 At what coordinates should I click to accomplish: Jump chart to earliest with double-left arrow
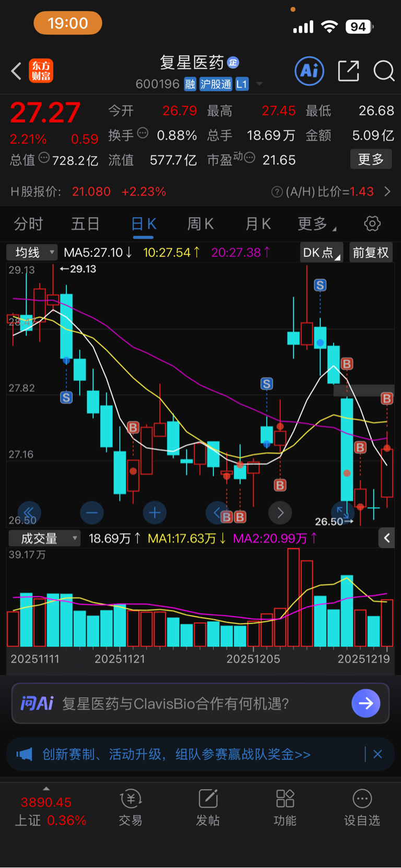tap(29, 513)
